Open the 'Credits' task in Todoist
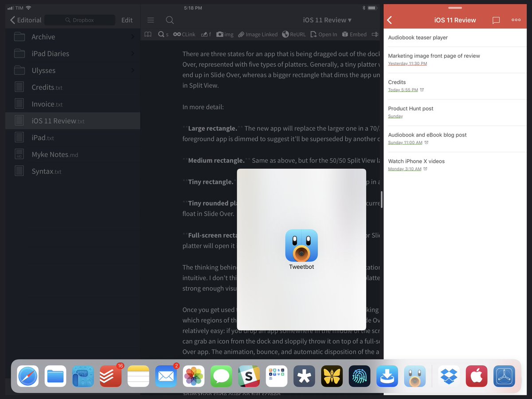532x399 pixels. coord(455,86)
